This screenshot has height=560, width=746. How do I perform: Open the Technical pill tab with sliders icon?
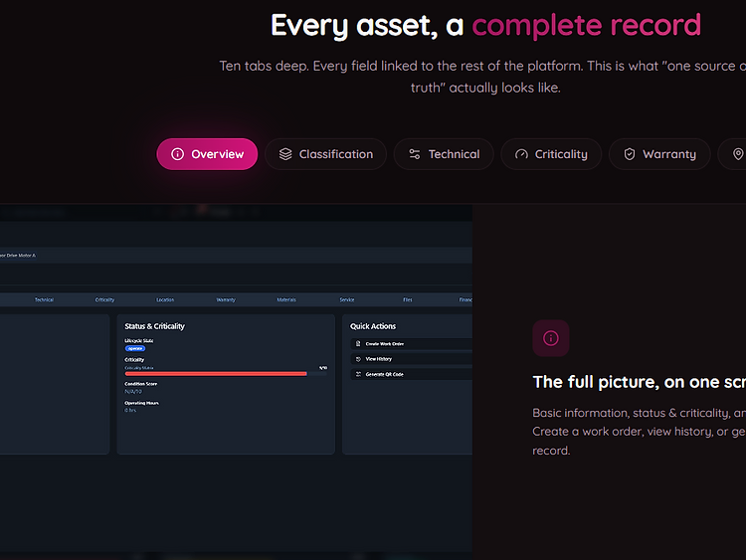pyautogui.click(x=444, y=154)
